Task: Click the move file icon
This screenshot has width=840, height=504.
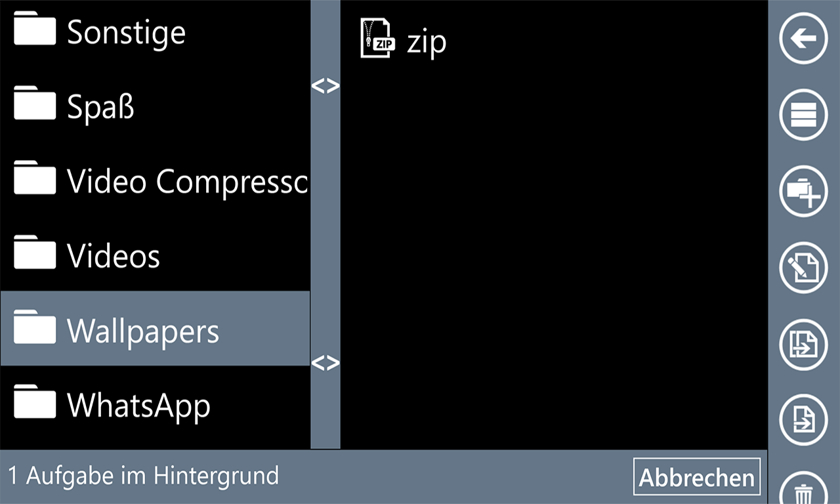Action: (x=804, y=419)
